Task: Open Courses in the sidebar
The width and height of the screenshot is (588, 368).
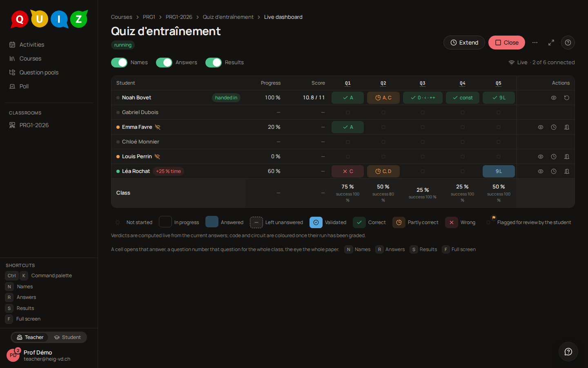Action: pos(49,58)
